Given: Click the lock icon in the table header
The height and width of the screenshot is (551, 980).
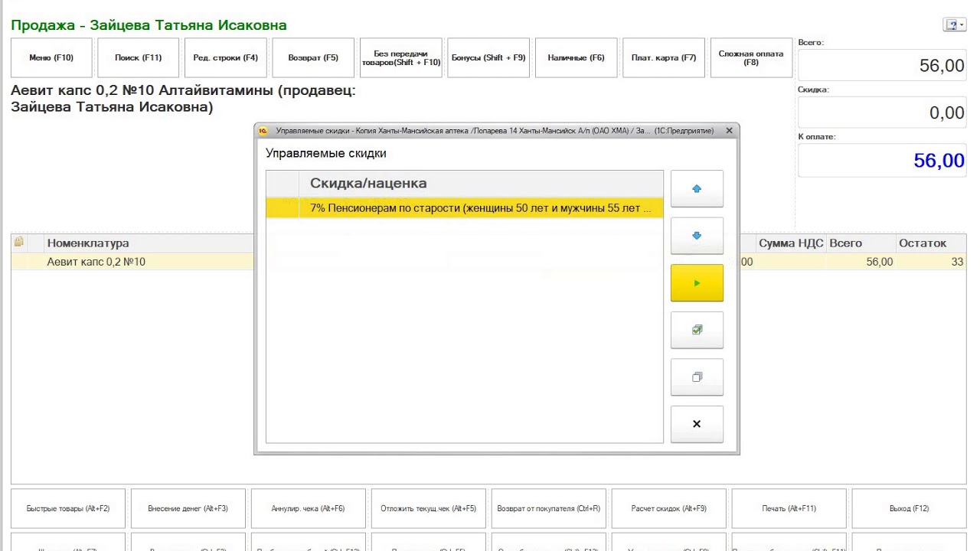Looking at the screenshot, I should (18, 242).
